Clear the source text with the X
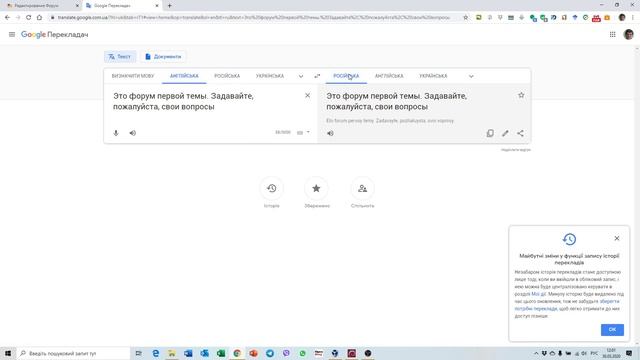 307,96
